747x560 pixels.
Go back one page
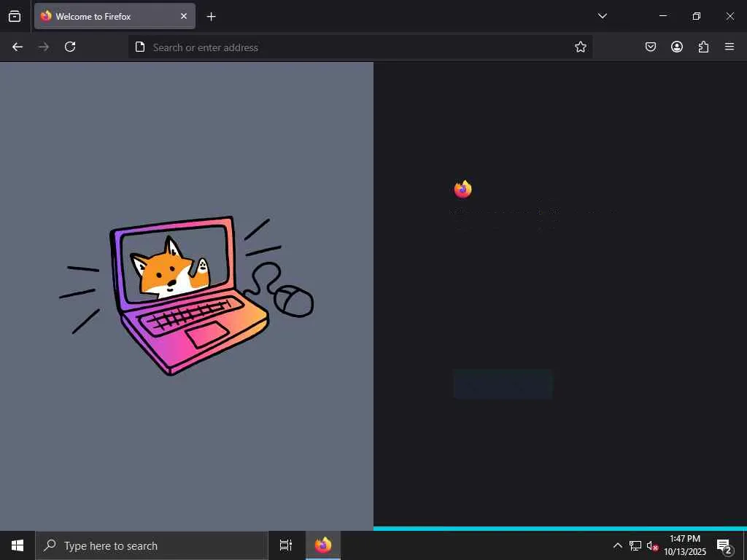point(18,47)
